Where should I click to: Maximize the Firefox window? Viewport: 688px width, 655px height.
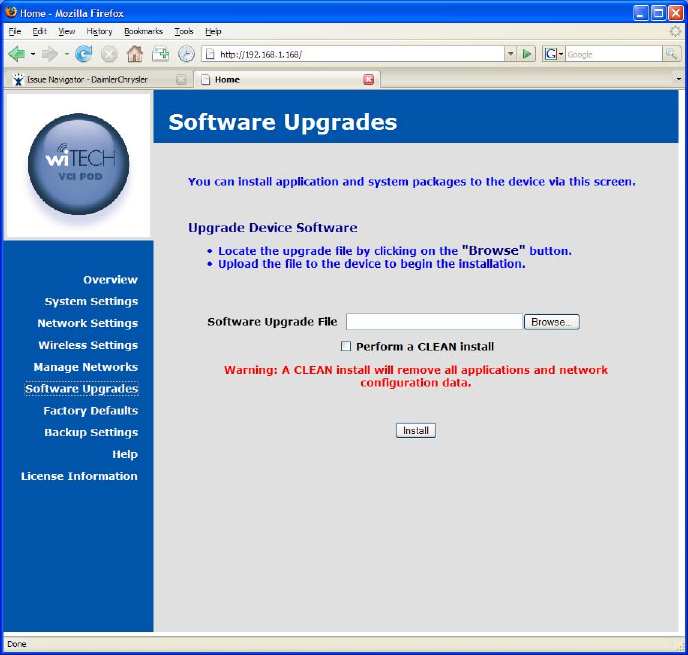tap(658, 13)
